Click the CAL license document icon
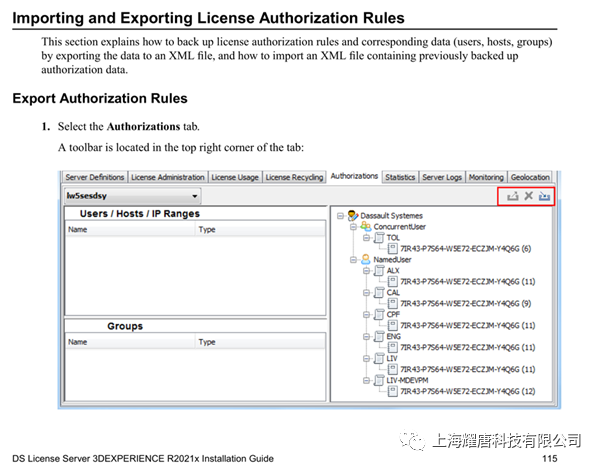Viewport: 601px width, 468px height. tap(379, 292)
